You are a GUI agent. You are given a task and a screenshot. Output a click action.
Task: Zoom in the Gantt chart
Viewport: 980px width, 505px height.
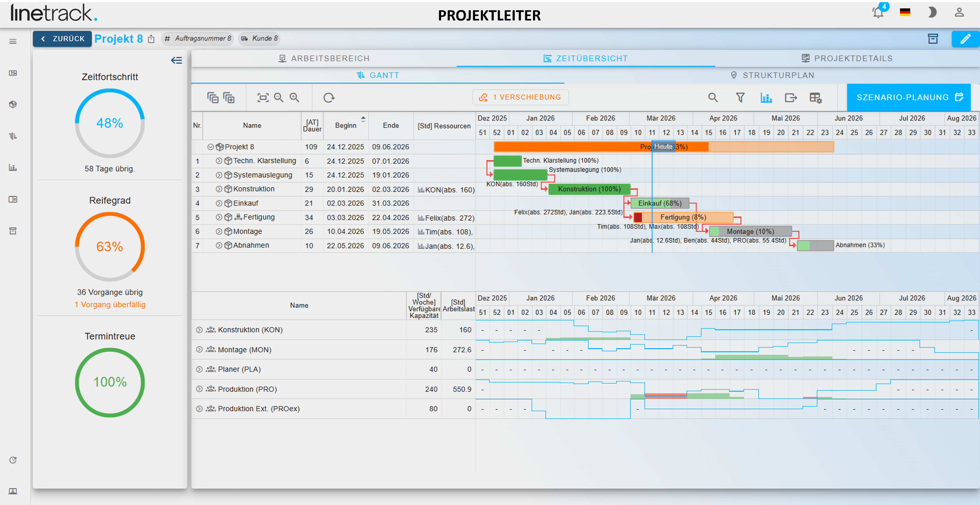click(294, 97)
